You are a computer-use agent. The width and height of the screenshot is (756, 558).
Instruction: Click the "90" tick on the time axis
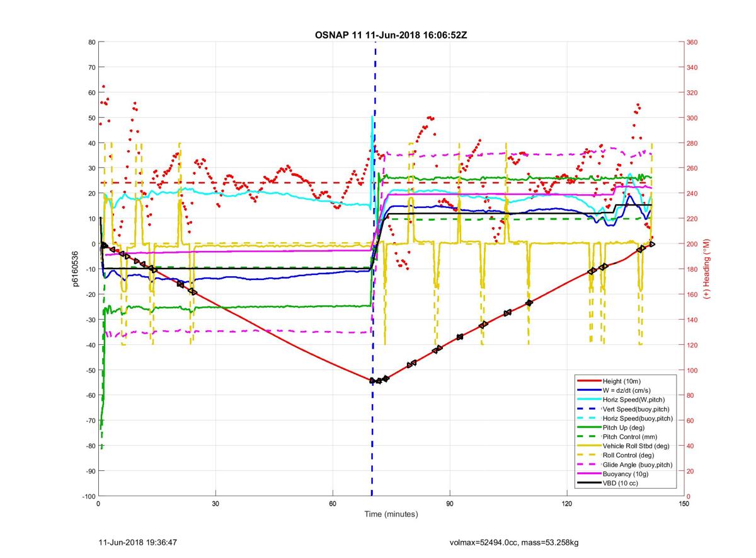click(x=449, y=504)
